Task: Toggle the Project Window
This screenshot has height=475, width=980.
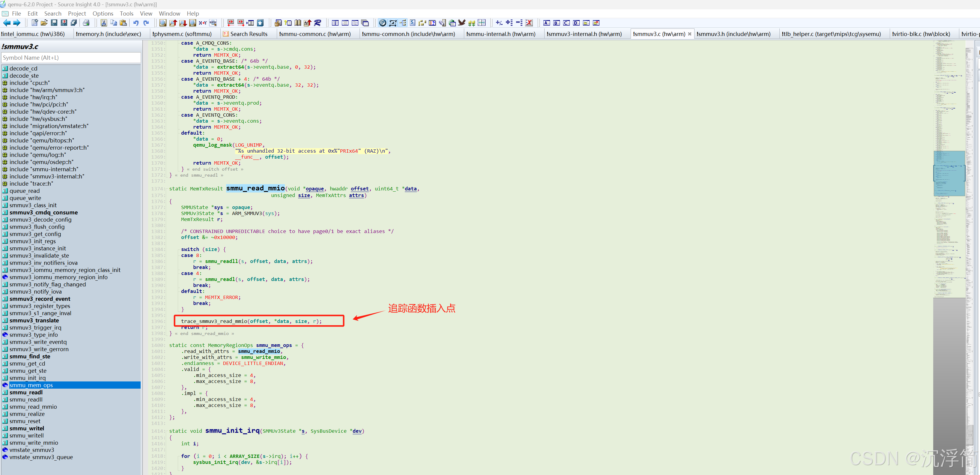Action: [x=382, y=23]
